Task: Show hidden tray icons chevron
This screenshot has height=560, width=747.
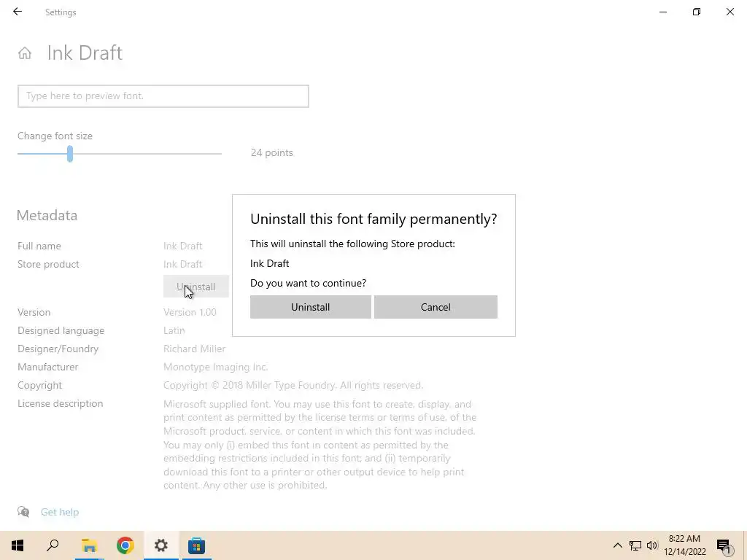Action: [617, 545]
